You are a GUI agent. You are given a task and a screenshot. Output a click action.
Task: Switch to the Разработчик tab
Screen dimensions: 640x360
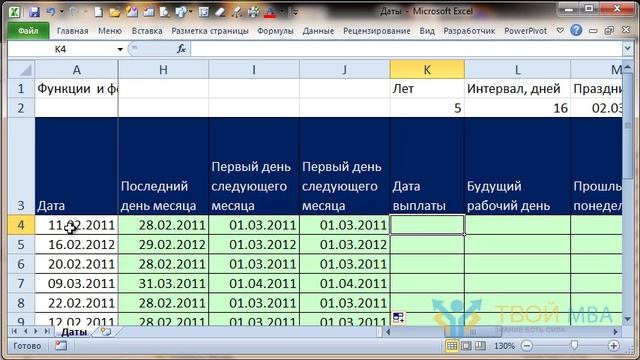[x=469, y=31]
